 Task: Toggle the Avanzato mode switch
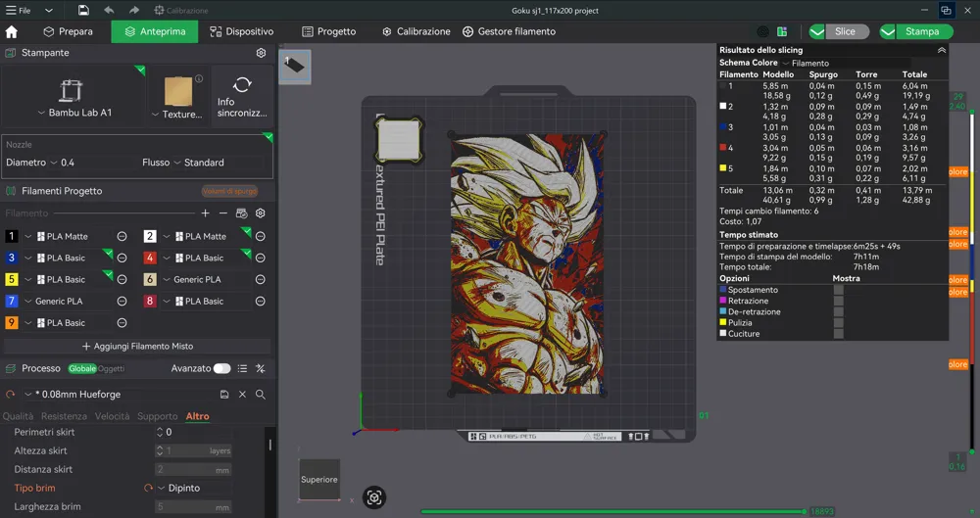tap(221, 368)
